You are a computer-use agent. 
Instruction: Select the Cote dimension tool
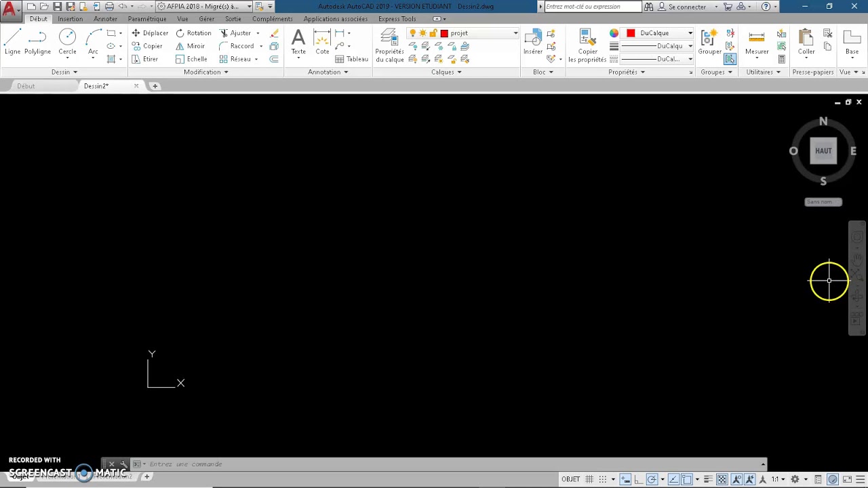[322, 42]
